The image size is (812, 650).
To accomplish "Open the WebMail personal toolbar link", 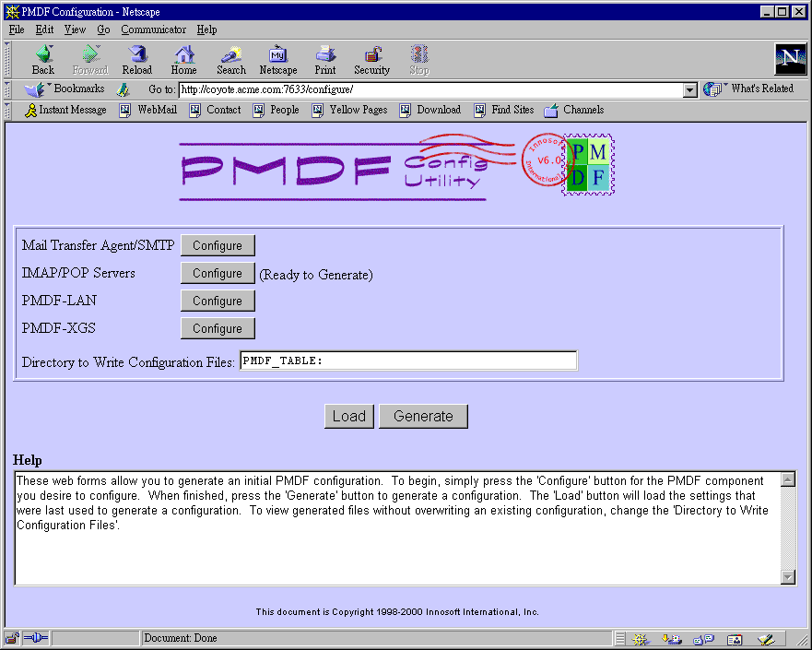I will (x=147, y=110).
